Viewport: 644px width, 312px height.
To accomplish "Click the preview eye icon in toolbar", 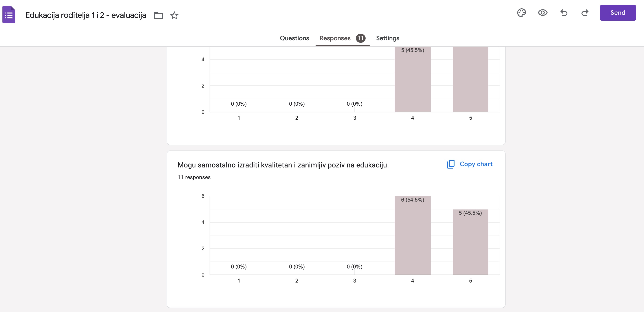I will tap(543, 13).
